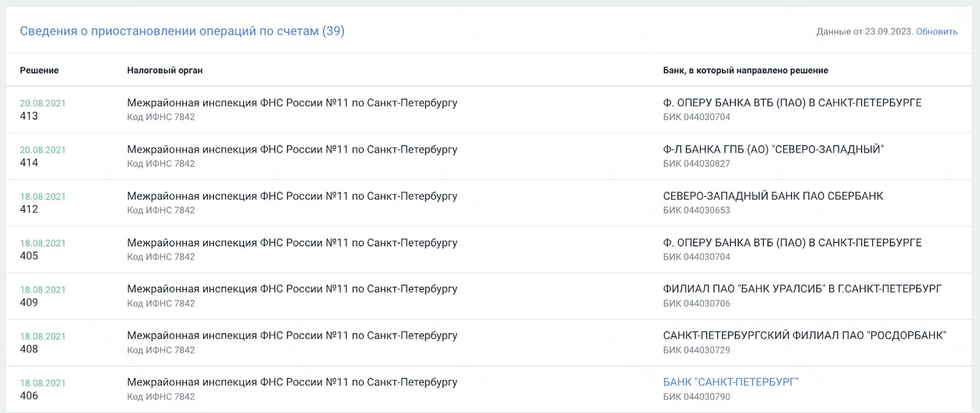Screen dimensions: 980x413
Task: Click the Решение column header
Action: point(39,70)
